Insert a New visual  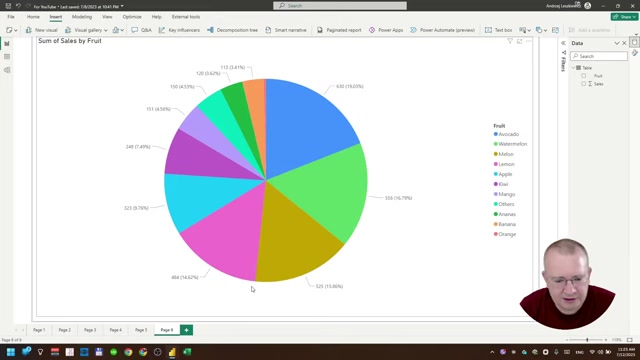(x=41, y=30)
